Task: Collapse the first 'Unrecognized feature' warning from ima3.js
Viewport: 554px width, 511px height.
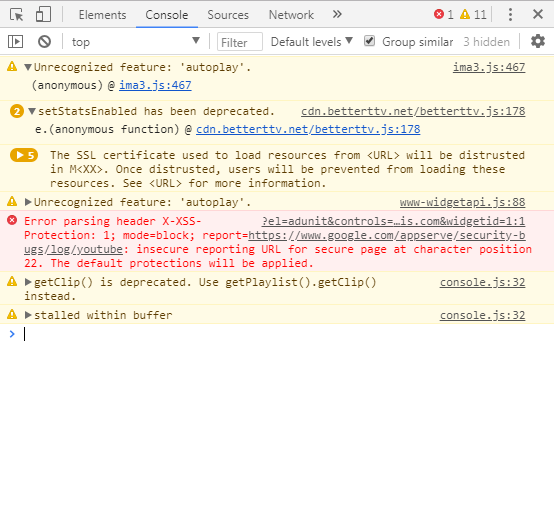Action: click(28, 67)
